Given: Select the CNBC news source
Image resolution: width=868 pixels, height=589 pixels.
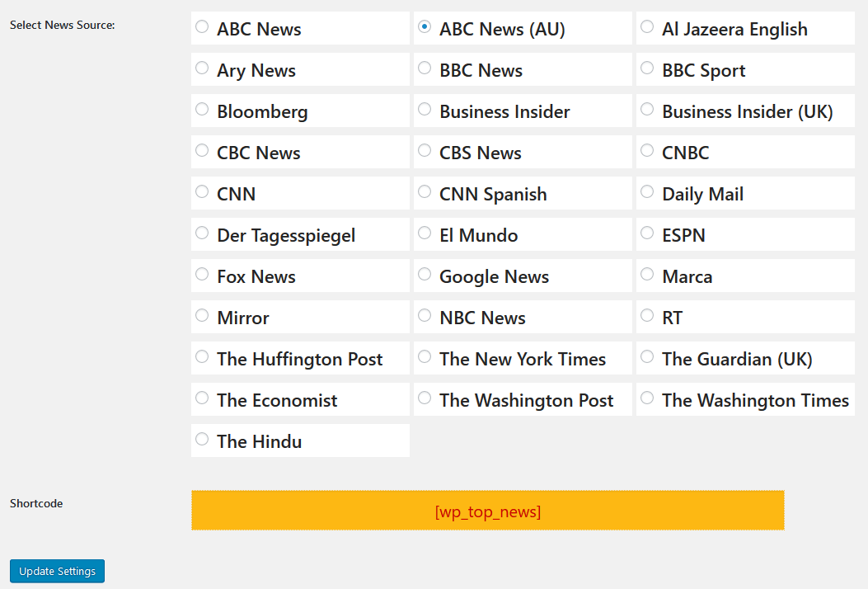Looking at the screenshot, I should tap(647, 151).
